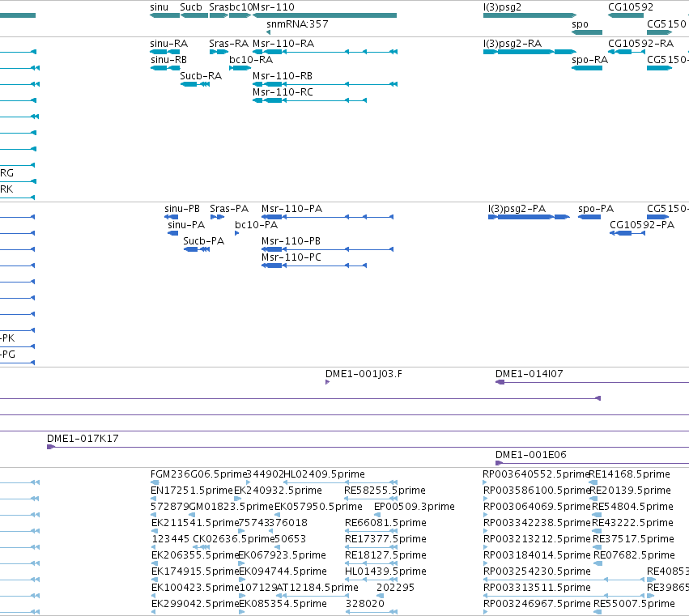Screen dimensions: 689x616
Task: Click the Msr-110 gene label
Action: tap(274, 7)
